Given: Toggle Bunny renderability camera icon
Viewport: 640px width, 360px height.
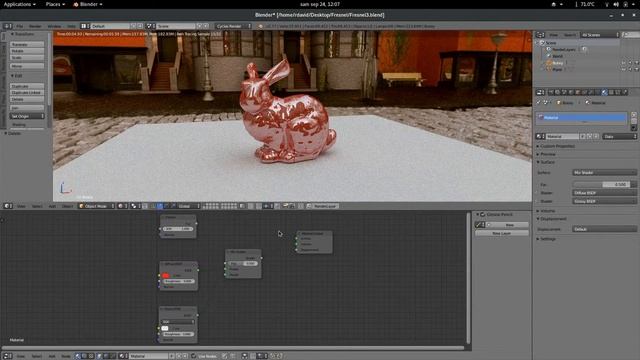Looking at the screenshot, I should click(636, 63).
